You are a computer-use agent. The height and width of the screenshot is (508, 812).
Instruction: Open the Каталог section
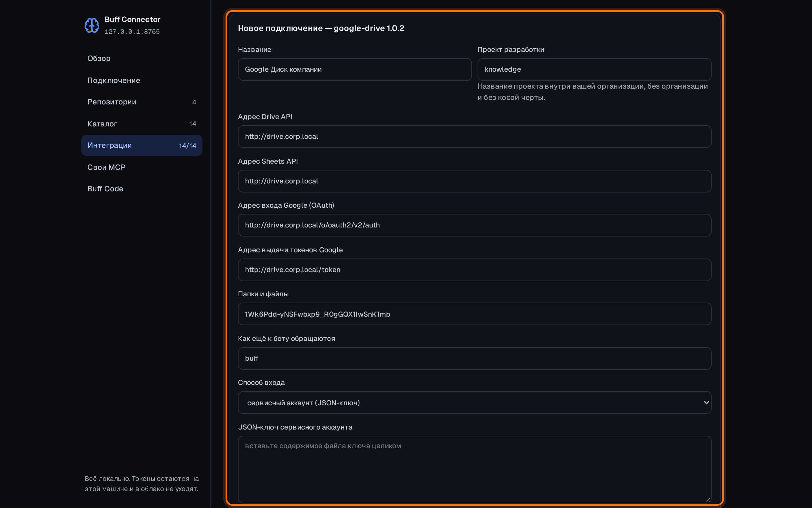142,124
